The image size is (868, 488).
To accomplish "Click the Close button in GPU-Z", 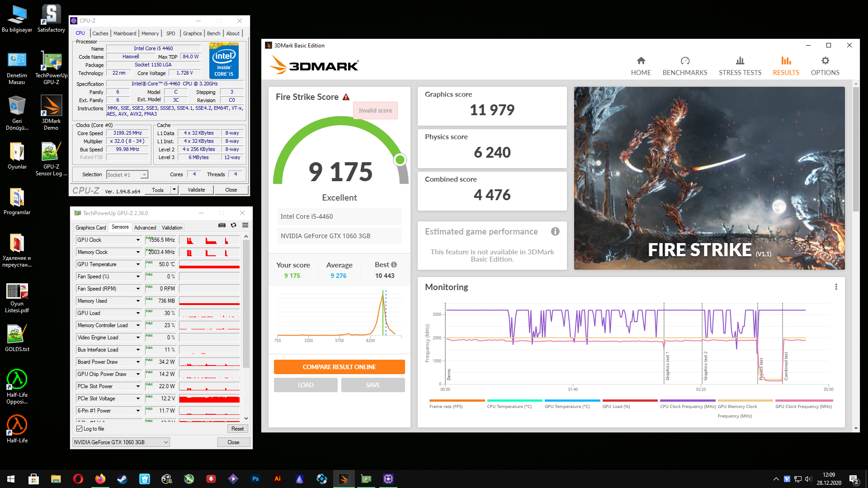I will point(233,442).
